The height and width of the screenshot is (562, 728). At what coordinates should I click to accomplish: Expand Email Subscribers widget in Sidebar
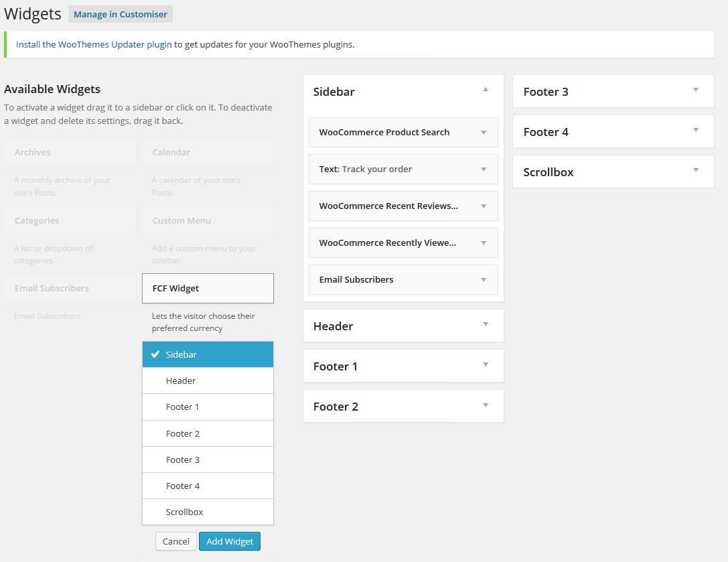point(484,280)
